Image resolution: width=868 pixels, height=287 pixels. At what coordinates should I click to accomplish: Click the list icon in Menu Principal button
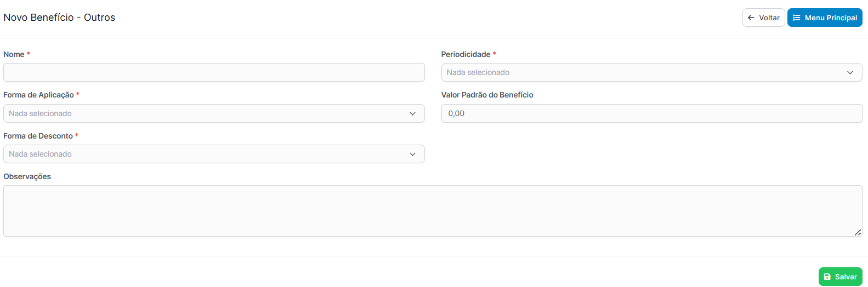click(797, 18)
